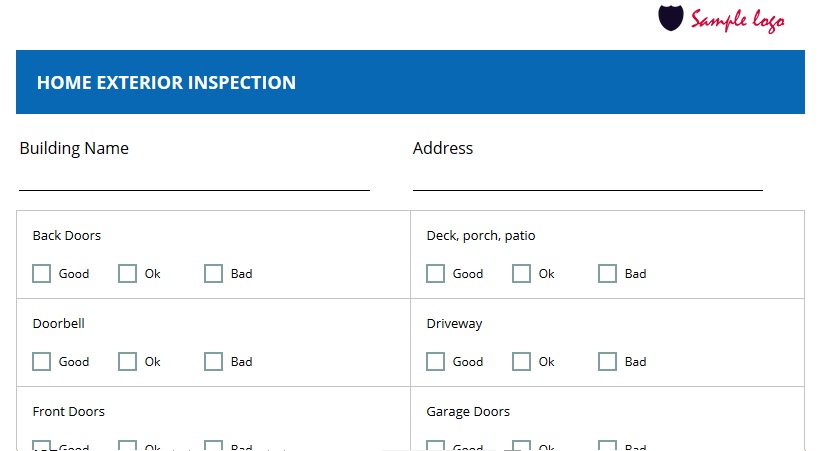Click the Garage Doors section label
Screen dimensions: 826x451
pyautogui.click(x=468, y=411)
